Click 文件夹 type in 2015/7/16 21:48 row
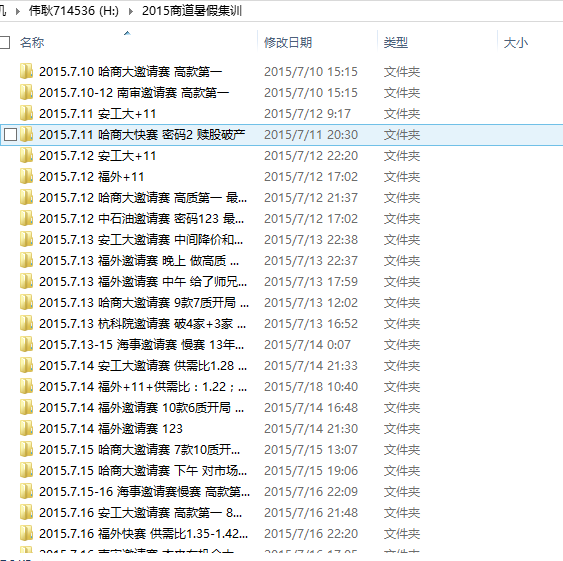563x561 pixels. 402,512
